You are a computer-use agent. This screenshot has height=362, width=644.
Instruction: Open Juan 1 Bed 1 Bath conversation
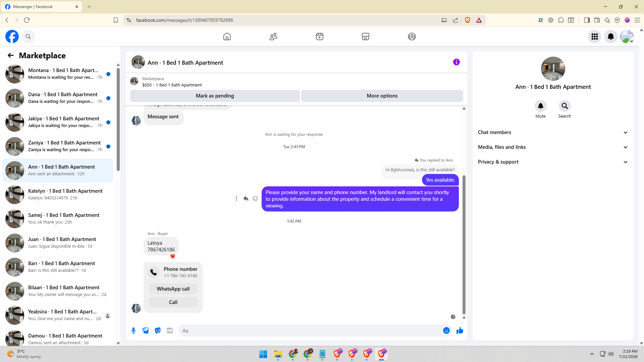(58, 243)
